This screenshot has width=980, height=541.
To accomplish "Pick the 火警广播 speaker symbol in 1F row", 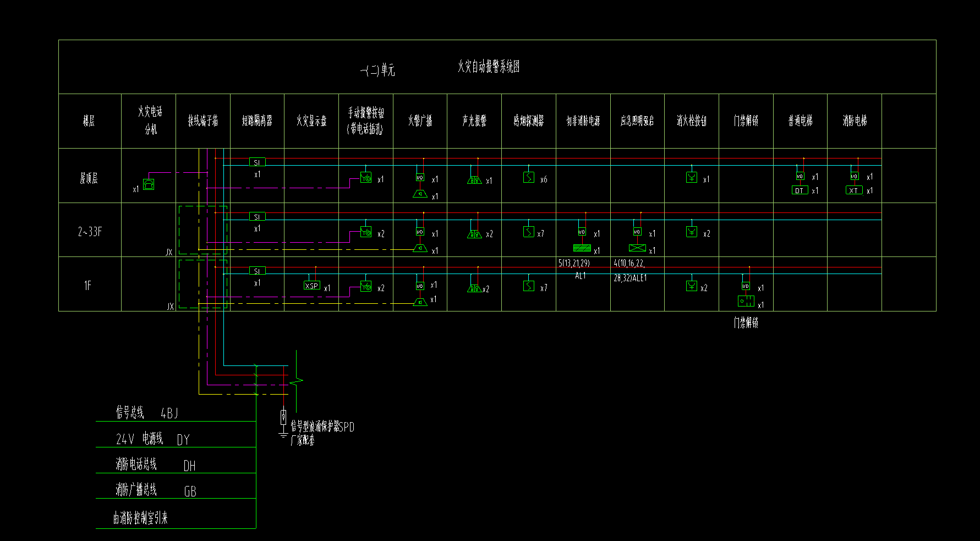I will click(x=420, y=302).
